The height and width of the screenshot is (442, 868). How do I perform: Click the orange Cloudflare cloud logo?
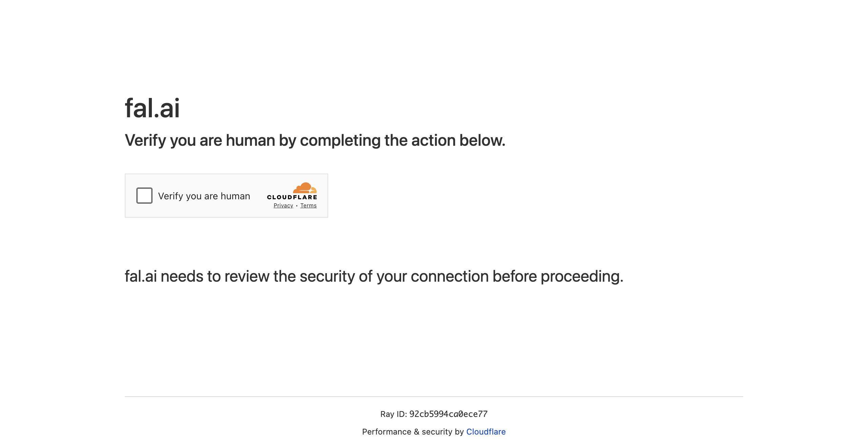[x=304, y=188]
